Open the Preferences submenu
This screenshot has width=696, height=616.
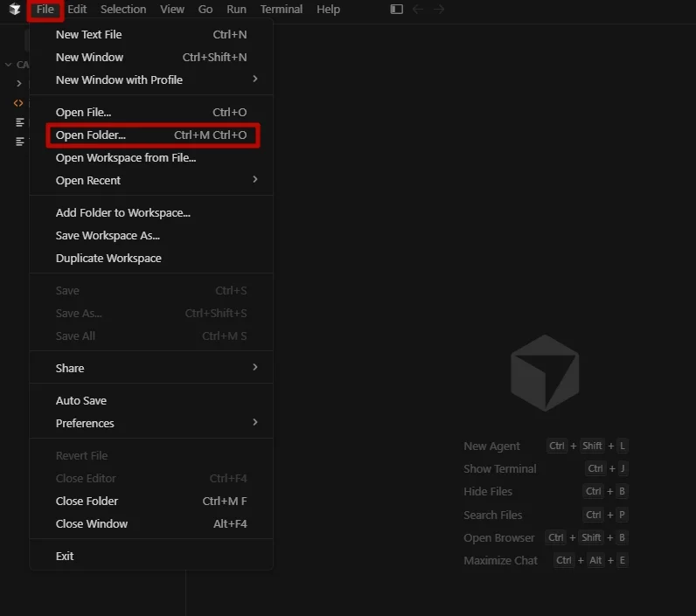[151, 423]
